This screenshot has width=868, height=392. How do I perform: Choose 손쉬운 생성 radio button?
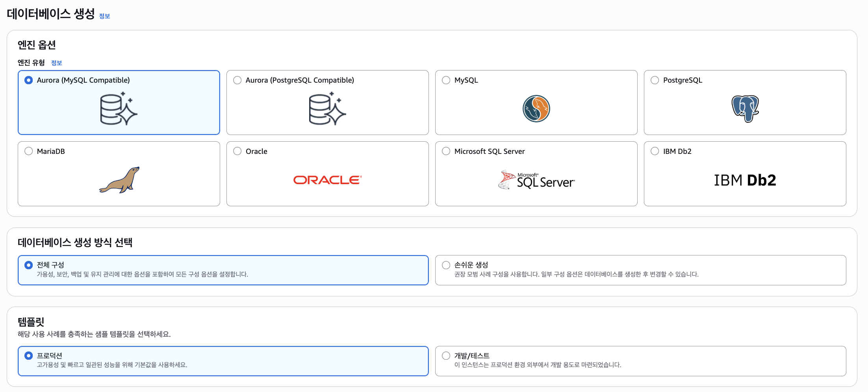[446, 265]
